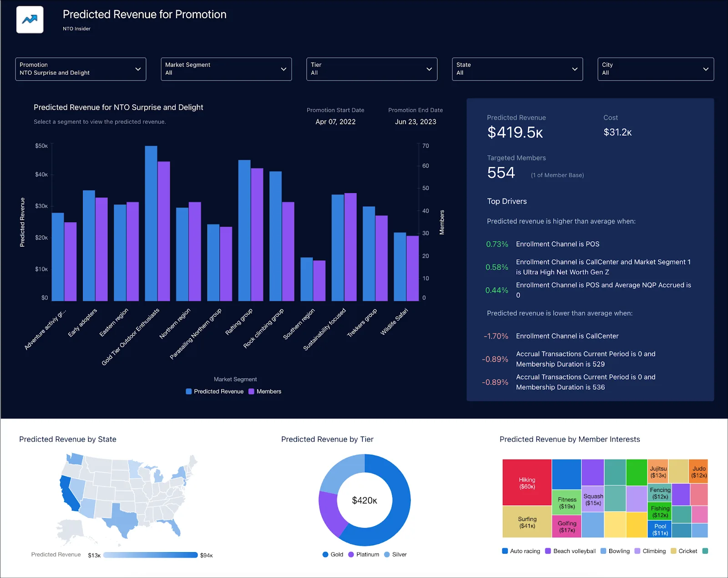The image size is (728, 578).
Task: Toggle the Members legend swatch
Action: [251, 391]
